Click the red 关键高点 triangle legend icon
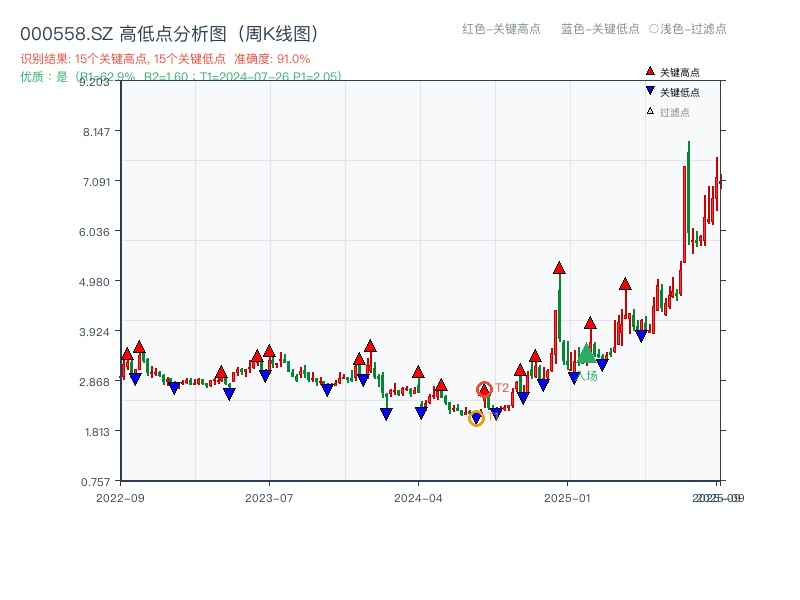 pyautogui.click(x=649, y=71)
